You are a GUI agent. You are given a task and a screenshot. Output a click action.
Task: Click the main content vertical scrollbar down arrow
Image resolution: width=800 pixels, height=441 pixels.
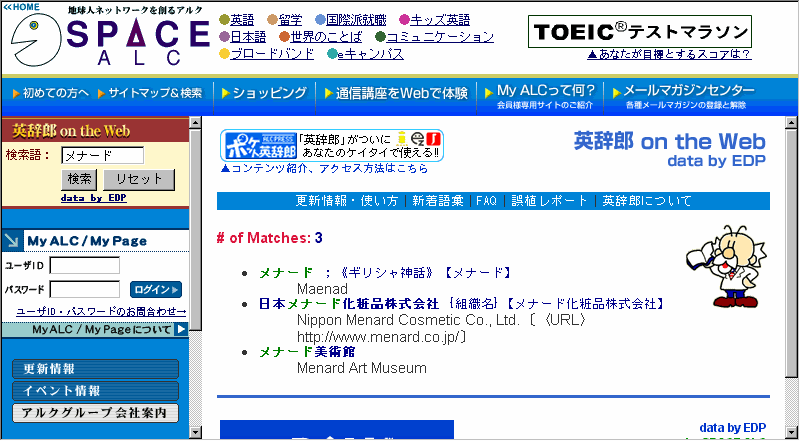tap(790, 431)
